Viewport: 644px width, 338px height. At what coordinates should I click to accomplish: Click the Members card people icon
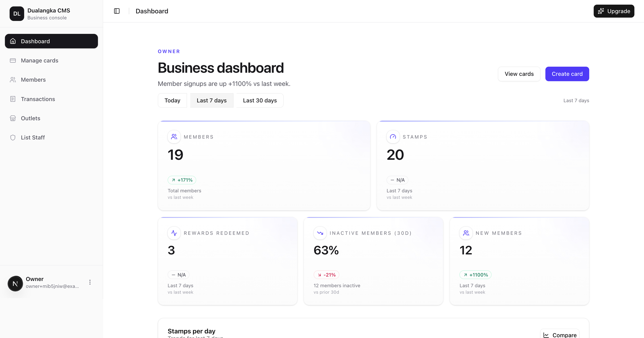174,136
